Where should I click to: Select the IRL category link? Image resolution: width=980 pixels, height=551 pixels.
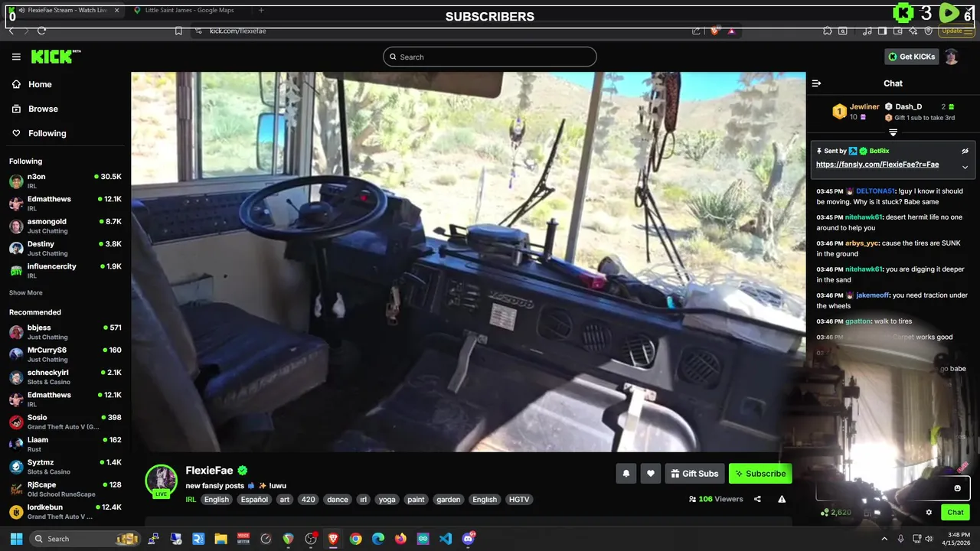point(191,500)
